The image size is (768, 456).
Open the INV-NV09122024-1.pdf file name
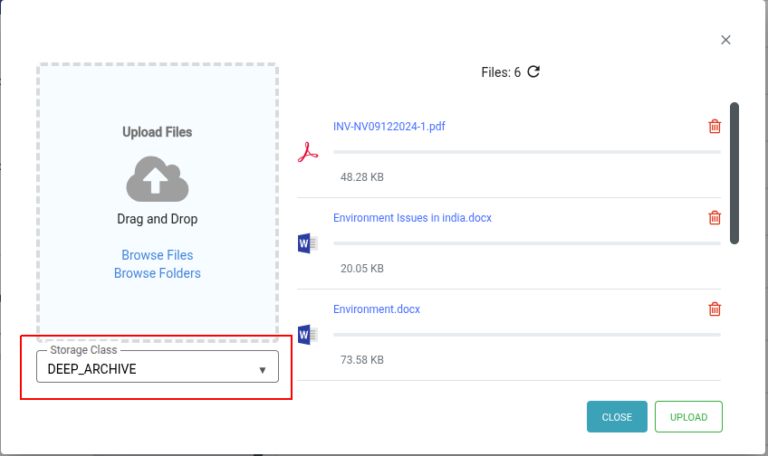(389, 126)
